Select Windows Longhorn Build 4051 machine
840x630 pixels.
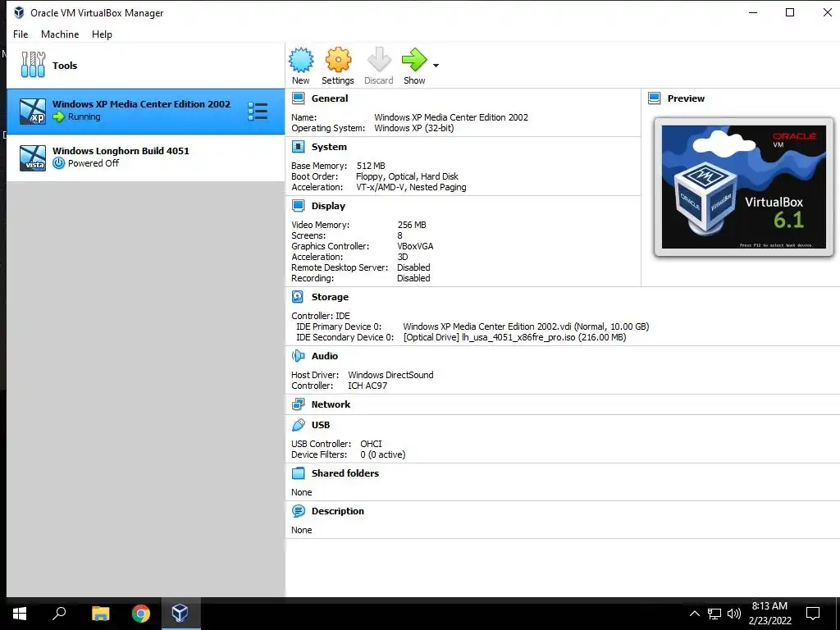[145, 158]
